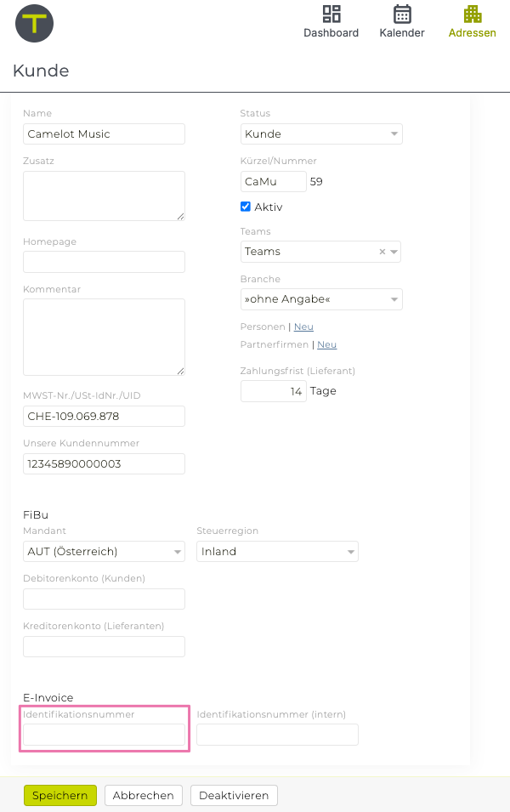Click the Name input field
This screenshot has height=812, width=510.
pos(104,134)
